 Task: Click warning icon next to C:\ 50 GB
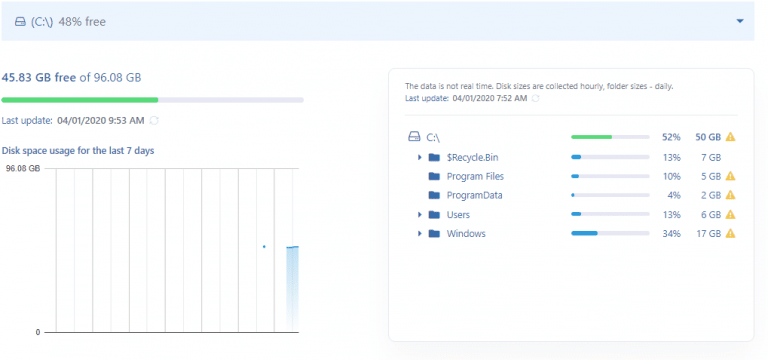(730, 137)
